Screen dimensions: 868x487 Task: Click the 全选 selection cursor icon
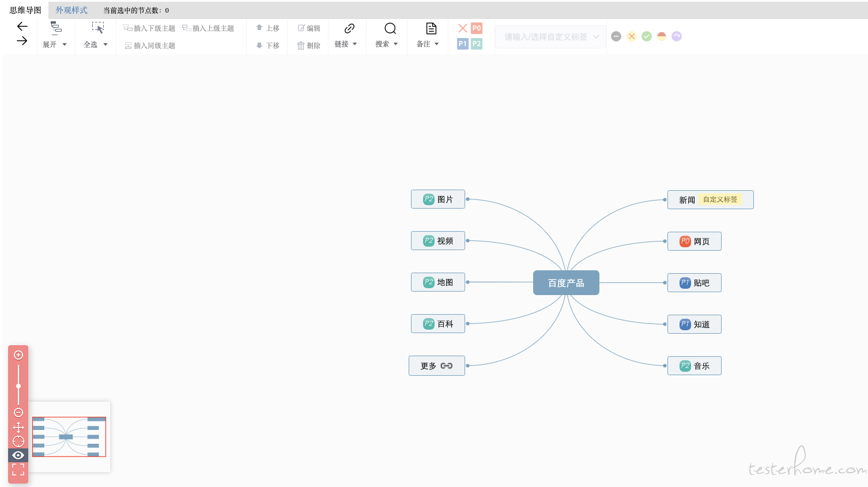(x=98, y=28)
